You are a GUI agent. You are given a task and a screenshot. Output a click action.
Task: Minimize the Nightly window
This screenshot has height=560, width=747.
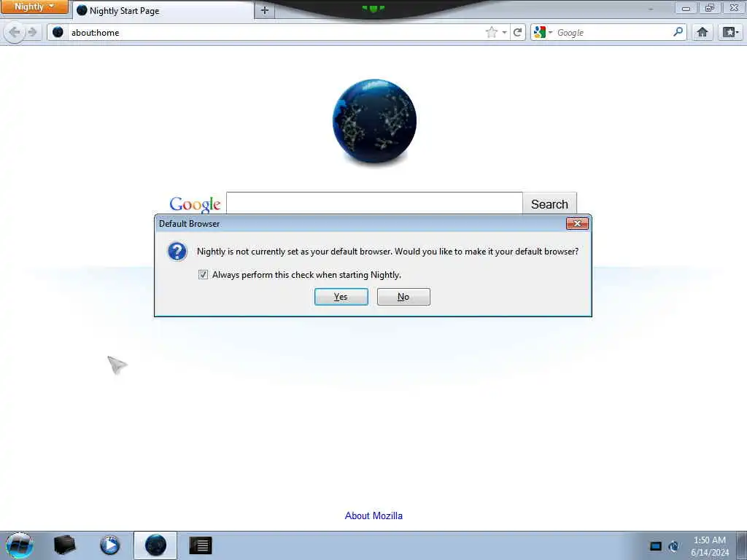point(686,8)
